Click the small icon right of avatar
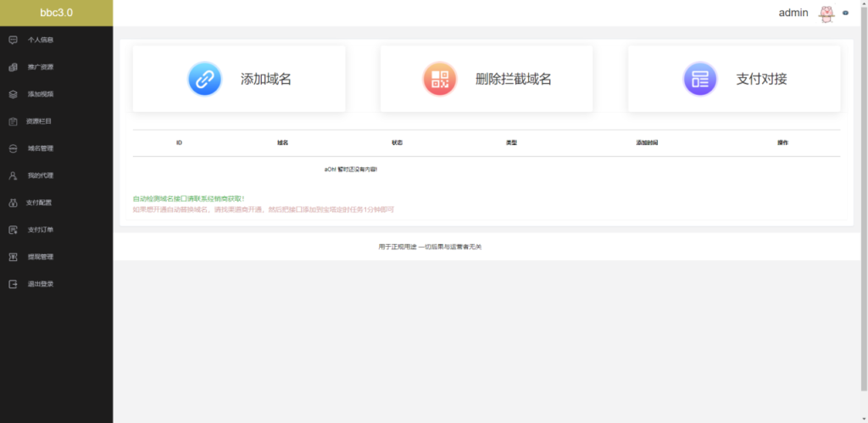Viewport: 868px width, 423px height. click(845, 13)
